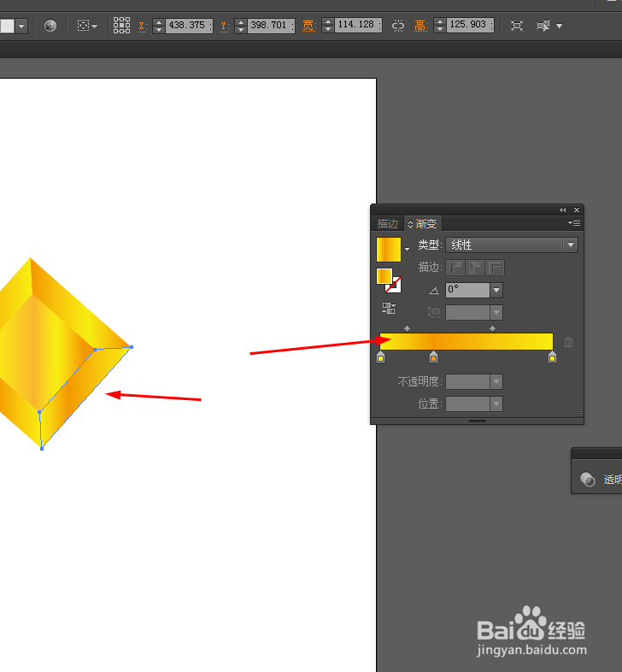The height and width of the screenshot is (672, 622).
Task: Click the X stepper arrows
Action: pyautogui.click(x=159, y=26)
